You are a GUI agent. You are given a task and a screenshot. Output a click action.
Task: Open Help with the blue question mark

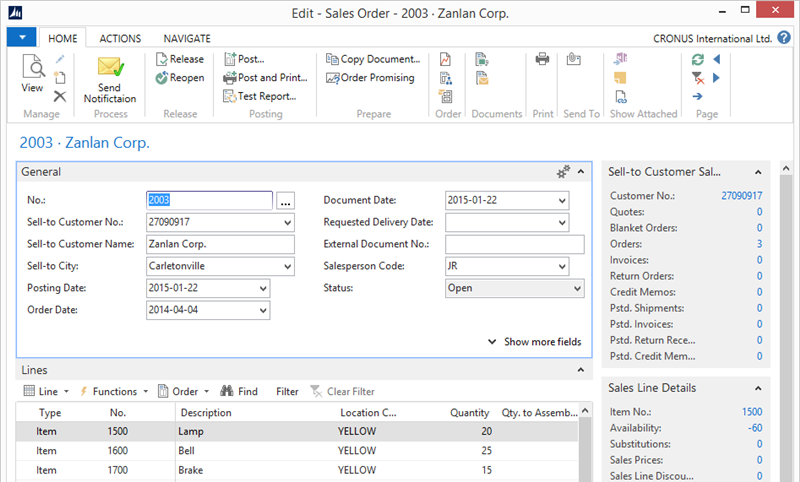tap(784, 38)
